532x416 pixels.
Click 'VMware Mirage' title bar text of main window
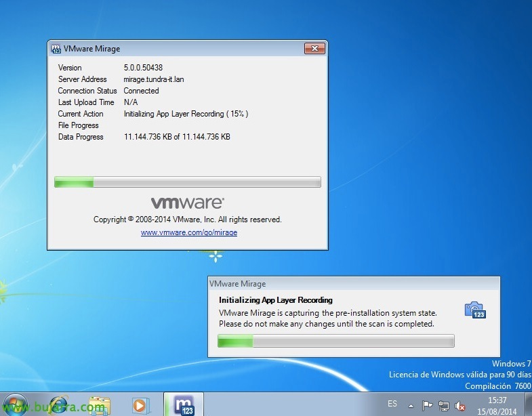pyautogui.click(x=92, y=49)
